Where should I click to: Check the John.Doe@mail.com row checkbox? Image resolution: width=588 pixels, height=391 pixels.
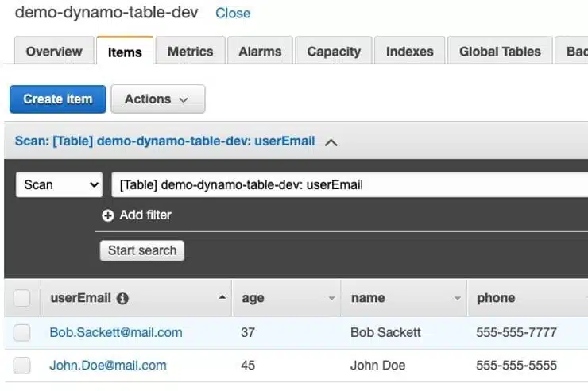(x=22, y=365)
